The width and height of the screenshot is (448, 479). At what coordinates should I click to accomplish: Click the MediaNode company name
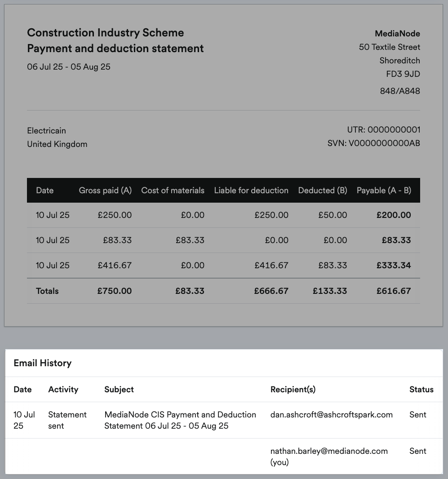pos(398,34)
